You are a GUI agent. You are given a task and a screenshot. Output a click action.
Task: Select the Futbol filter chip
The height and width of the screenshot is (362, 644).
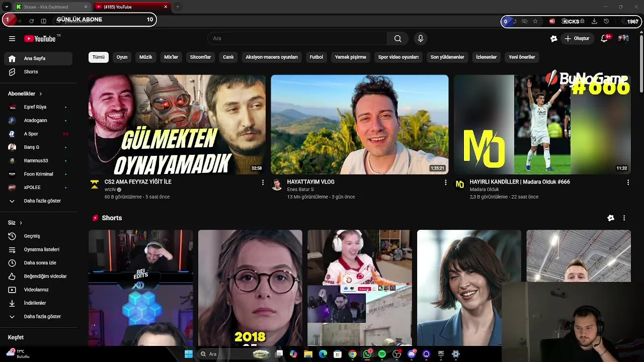pos(316,57)
